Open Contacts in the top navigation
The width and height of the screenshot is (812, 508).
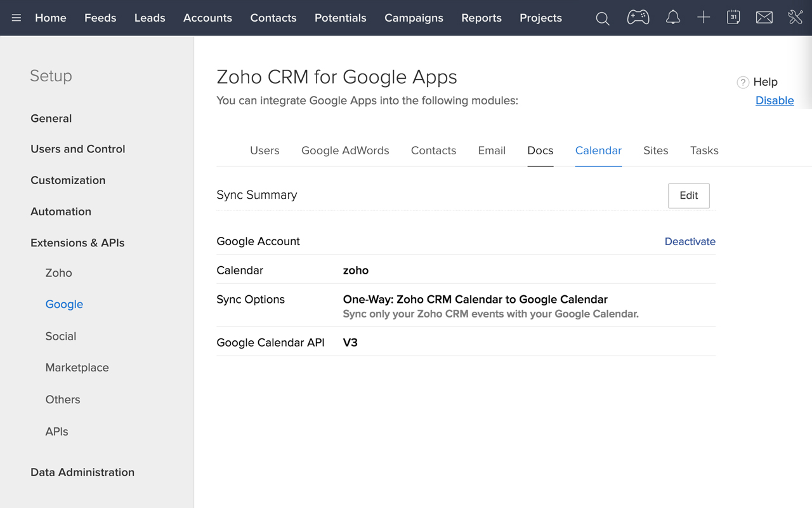tap(273, 18)
